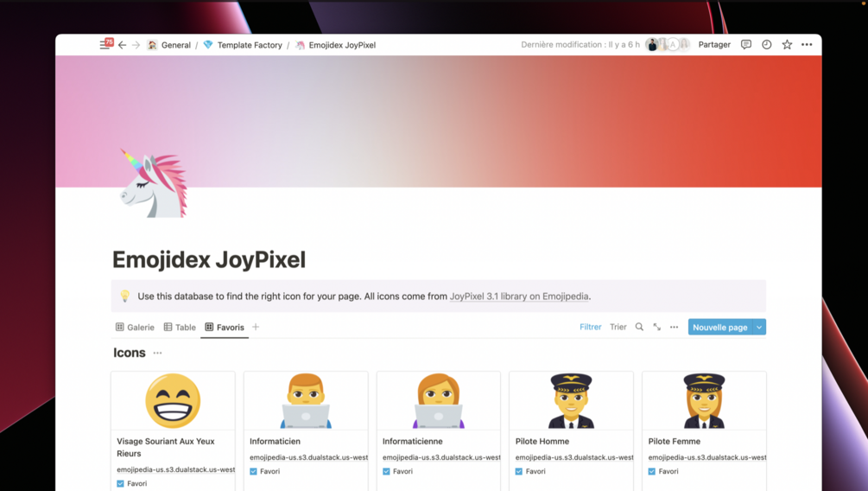This screenshot has height=491, width=868.
Task: Click the Trier sort button
Action: tap(618, 327)
